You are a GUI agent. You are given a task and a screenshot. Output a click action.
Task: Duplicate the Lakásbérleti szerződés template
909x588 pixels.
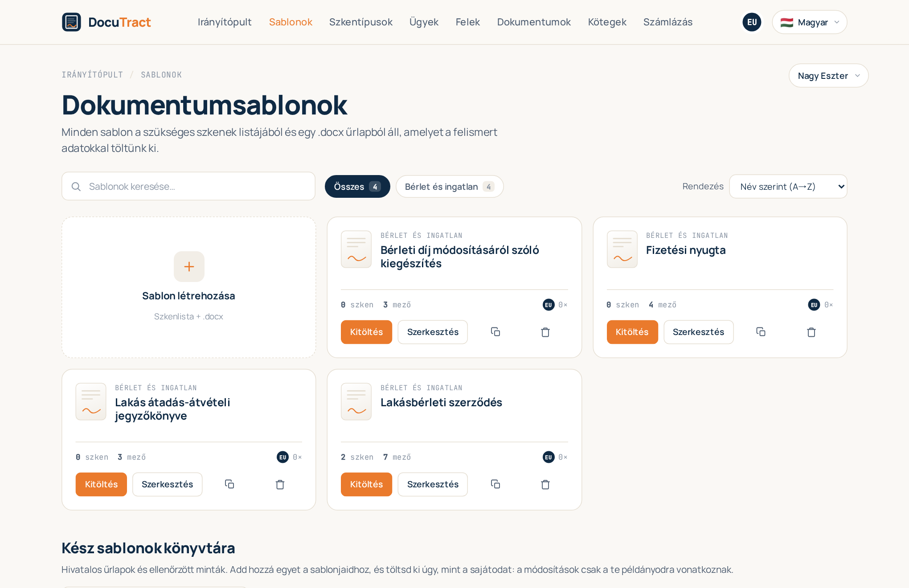(495, 484)
